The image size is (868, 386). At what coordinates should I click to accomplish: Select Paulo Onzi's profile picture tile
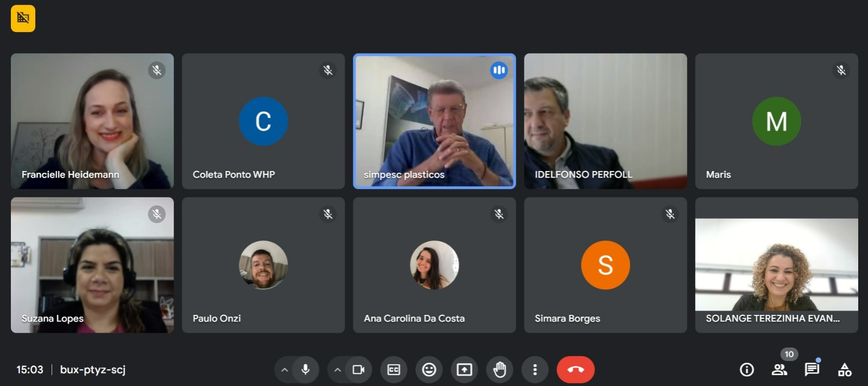[x=263, y=265]
